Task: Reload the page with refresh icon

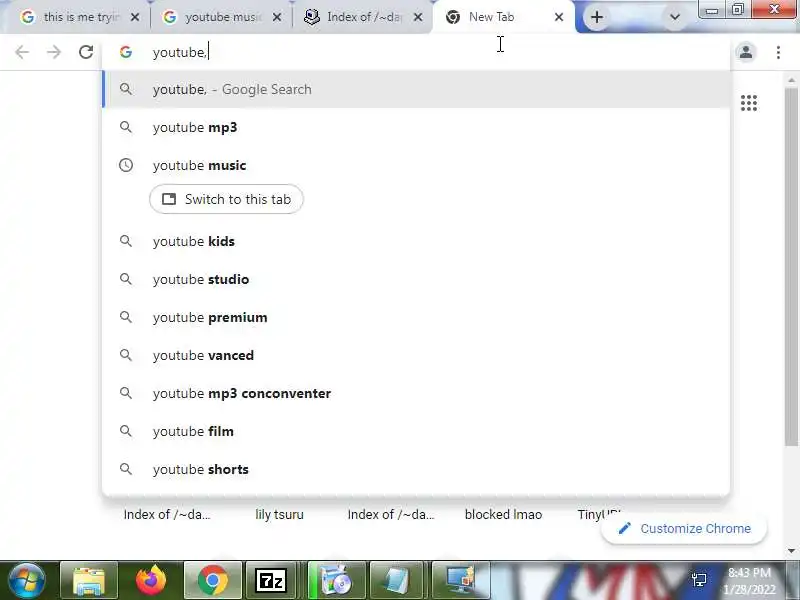Action: [86, 52]
